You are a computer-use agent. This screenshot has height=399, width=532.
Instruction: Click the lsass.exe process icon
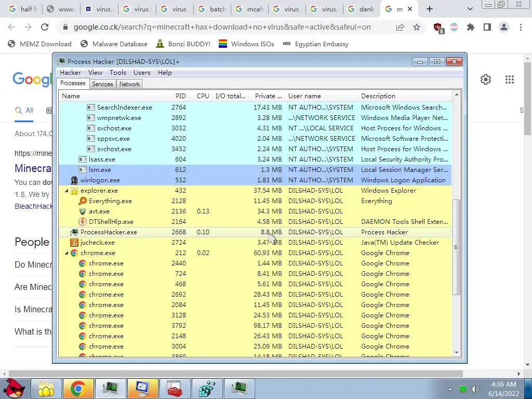coord(83,159)
